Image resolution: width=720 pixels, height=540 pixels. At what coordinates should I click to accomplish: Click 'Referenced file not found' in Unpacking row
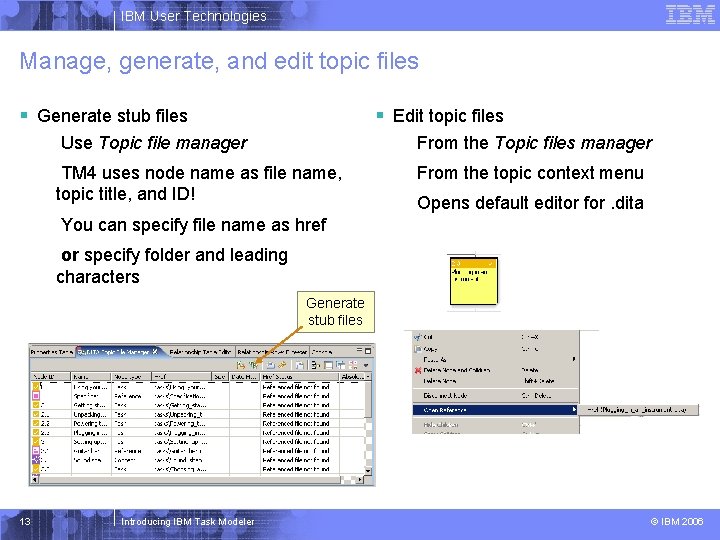coord(296,414)
